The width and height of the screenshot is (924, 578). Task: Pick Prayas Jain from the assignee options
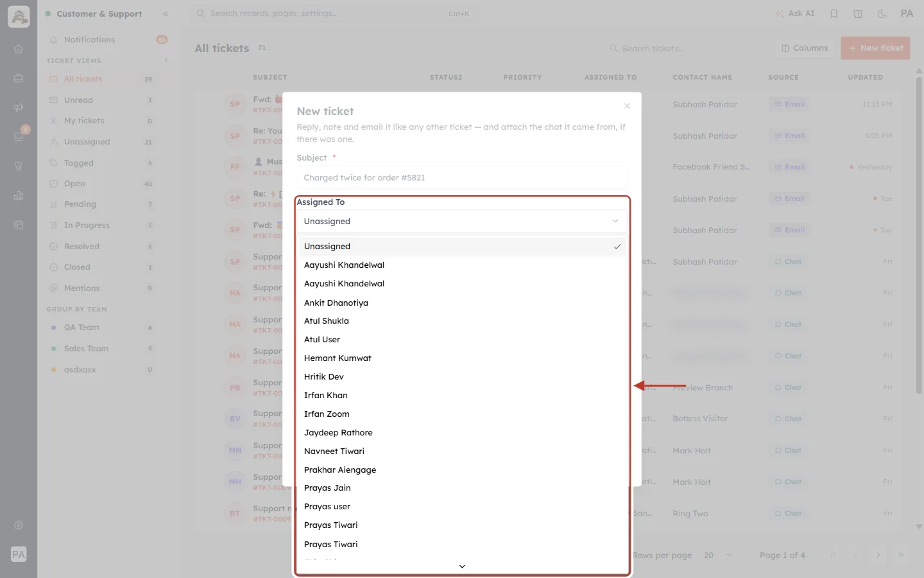point(462,488)
